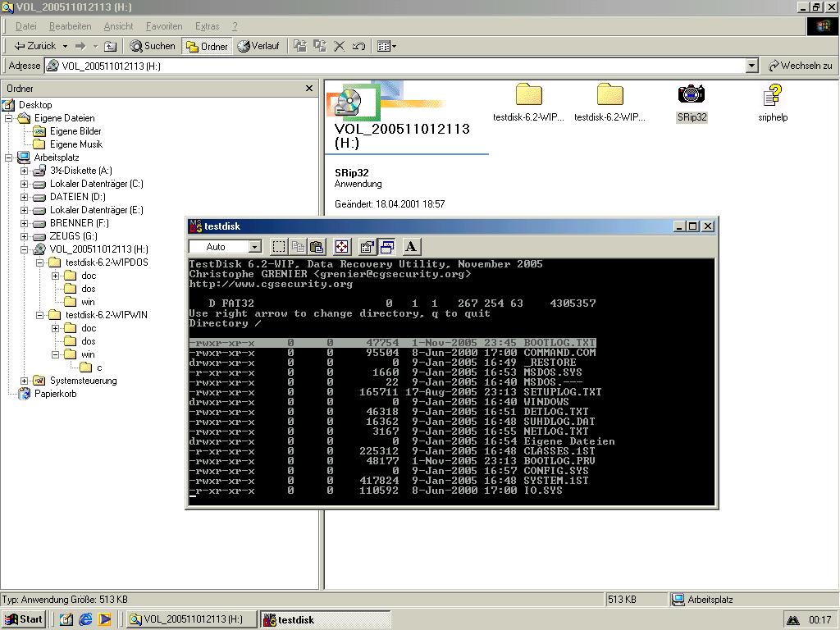840x630 pixels.
Task: Click the Windows logo throbber in menu bar
Action: coord(822,26)
